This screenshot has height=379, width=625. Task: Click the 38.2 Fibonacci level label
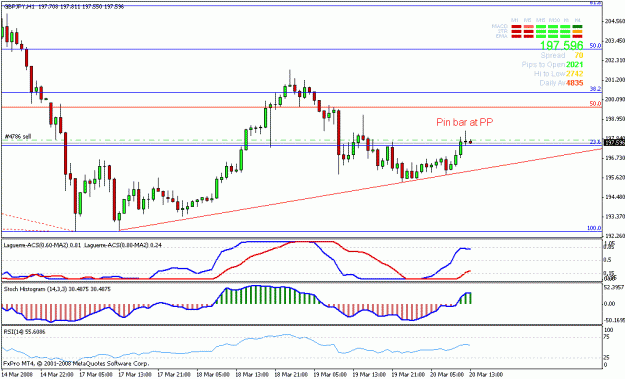point(595,89)
